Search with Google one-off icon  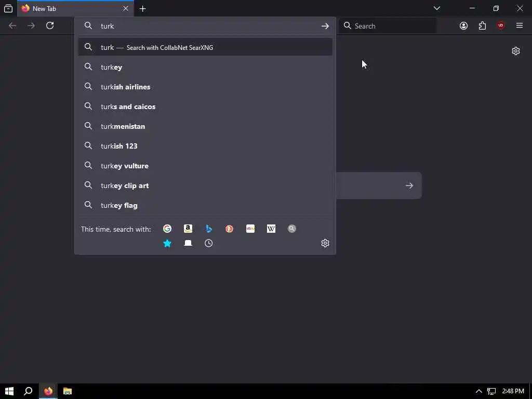[x=167, y=229]
